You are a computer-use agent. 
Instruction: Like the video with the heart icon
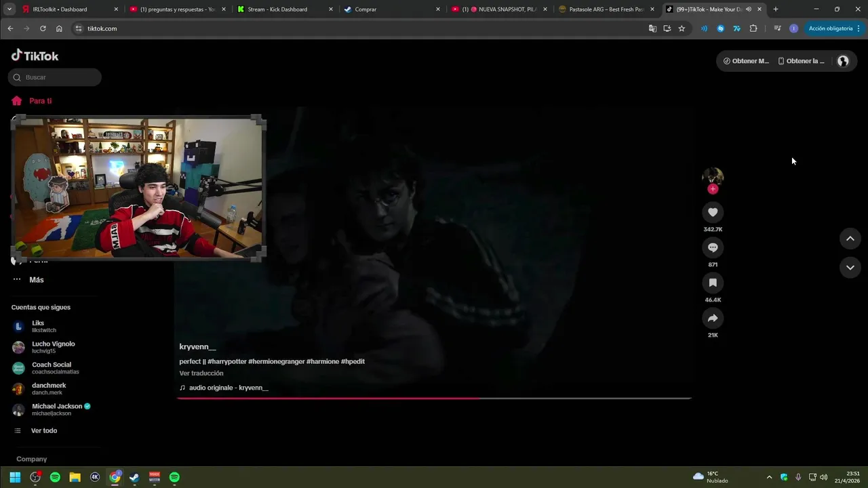pos(713,212)
